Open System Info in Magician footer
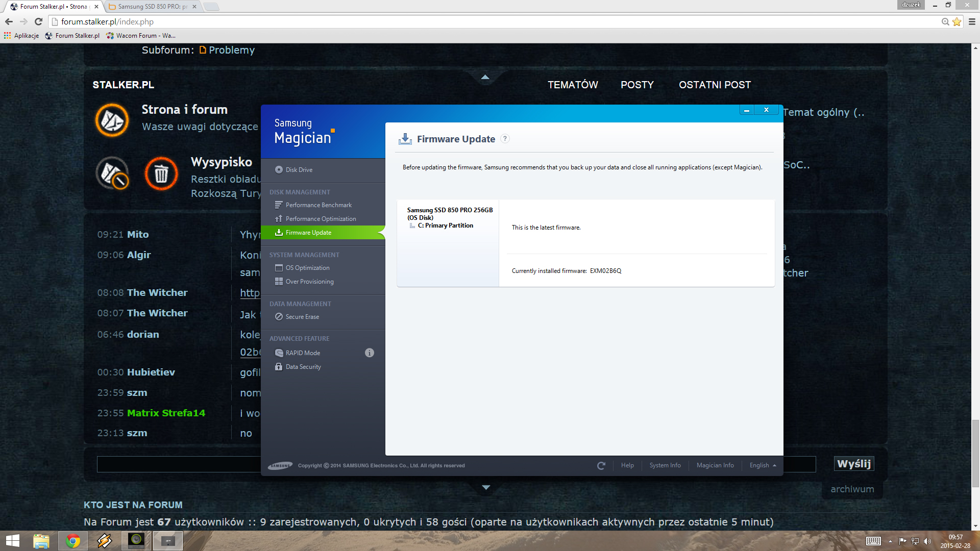Image resolution: width=980 pixels, height=551 pixels. [665, 465]
